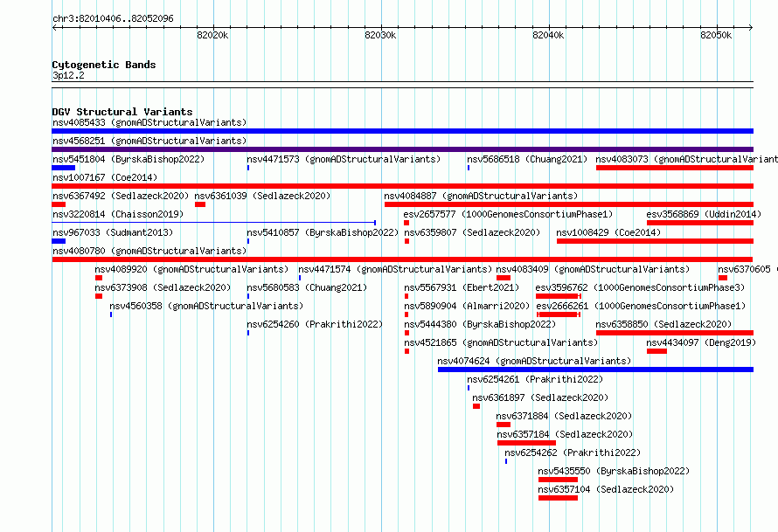Viewport: 778px width, 532px height.
Task: Open nsv4471573 gnomAD variant label
Action: (344, 159)
